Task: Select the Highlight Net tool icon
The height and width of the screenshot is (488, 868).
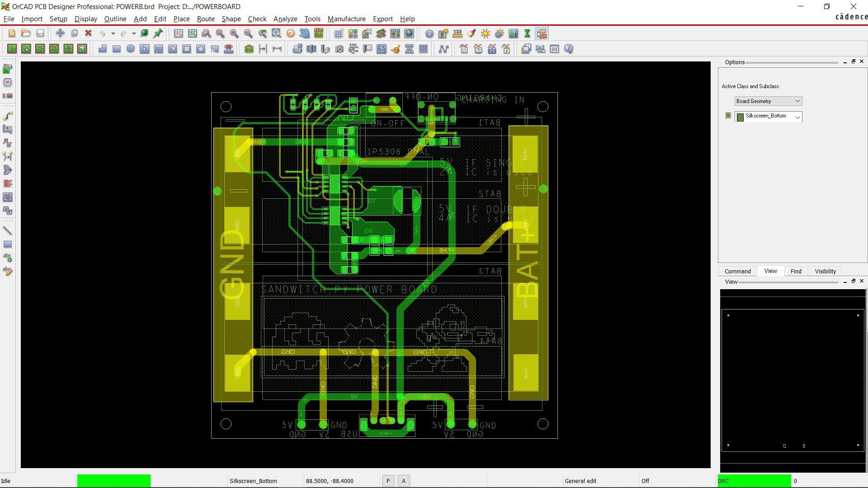Action: pos(485,33)
